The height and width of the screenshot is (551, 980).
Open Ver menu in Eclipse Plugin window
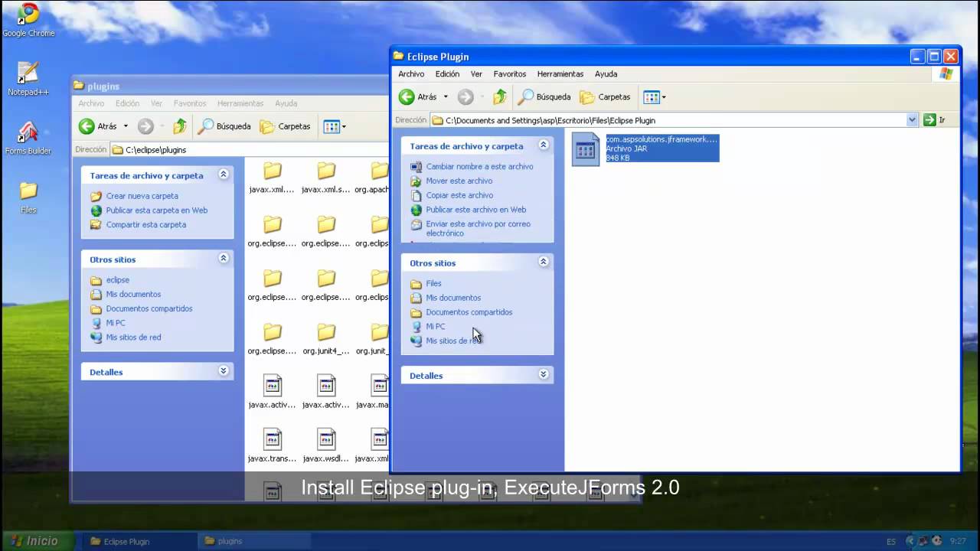click(x=476, y=74)
